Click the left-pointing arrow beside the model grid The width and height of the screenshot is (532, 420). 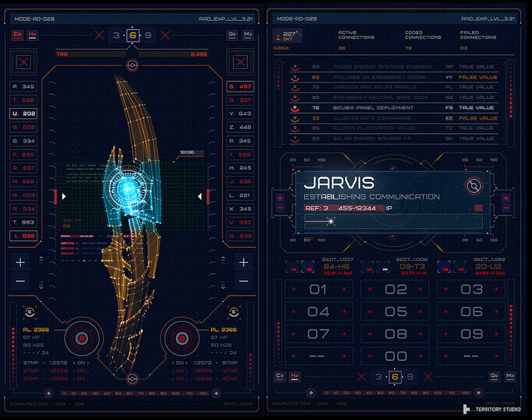(199, 196)
